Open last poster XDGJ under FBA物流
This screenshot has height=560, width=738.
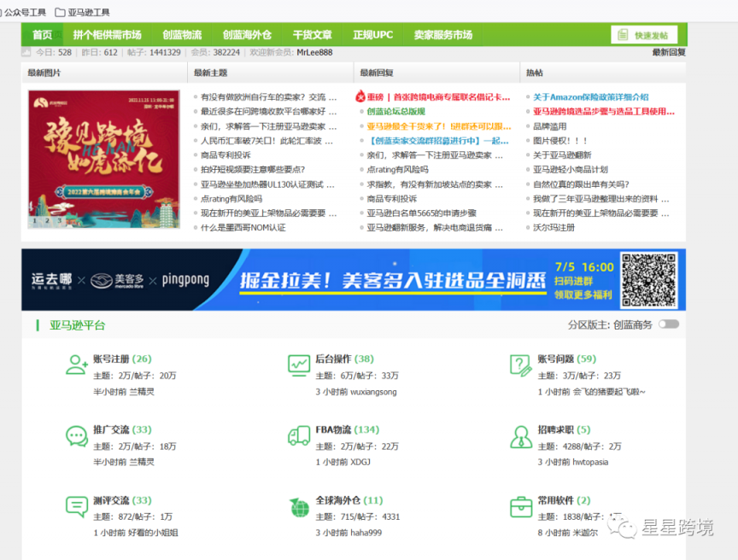tap(360, 462)
